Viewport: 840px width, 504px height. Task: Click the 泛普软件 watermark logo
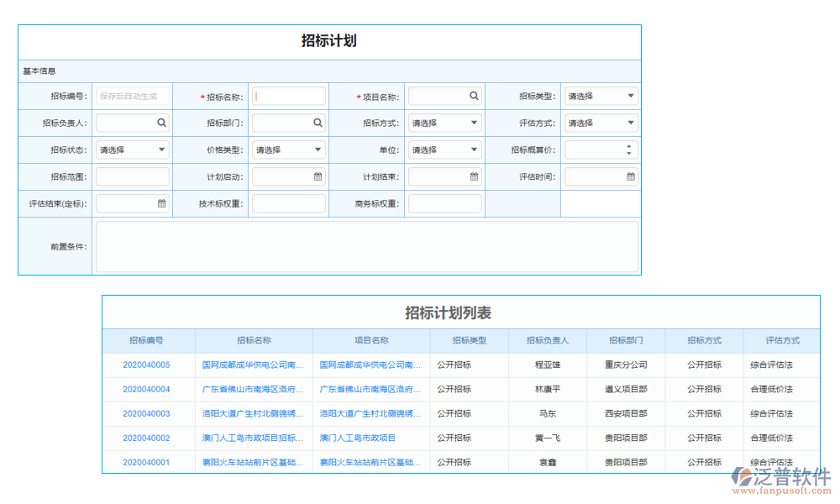coord(750,475)
